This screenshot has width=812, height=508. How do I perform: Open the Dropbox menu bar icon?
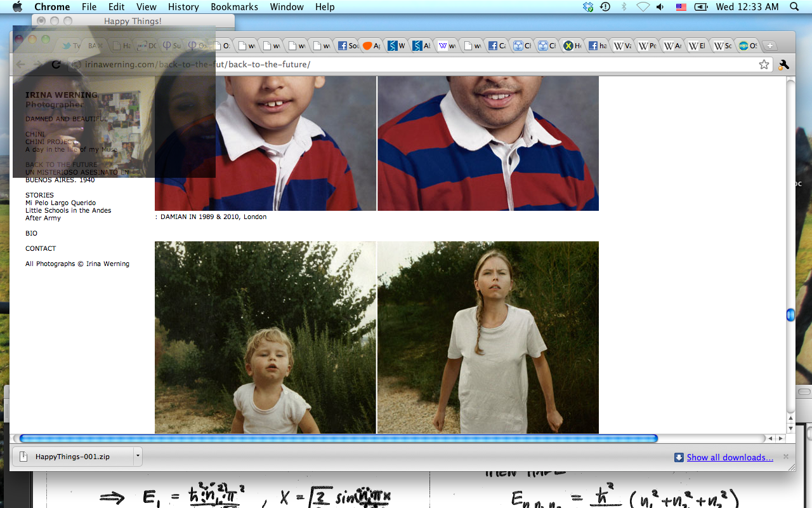[588, 7]
